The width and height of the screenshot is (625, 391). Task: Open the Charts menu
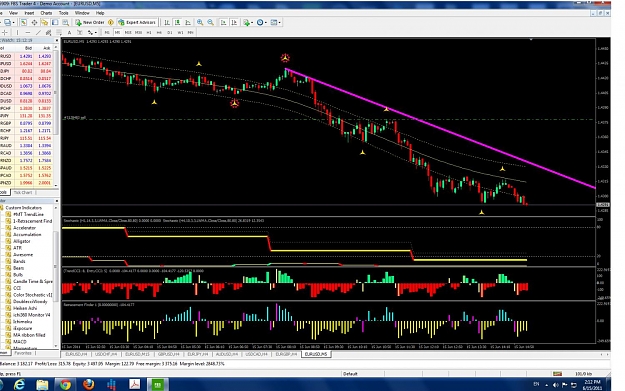pos(46,13)
